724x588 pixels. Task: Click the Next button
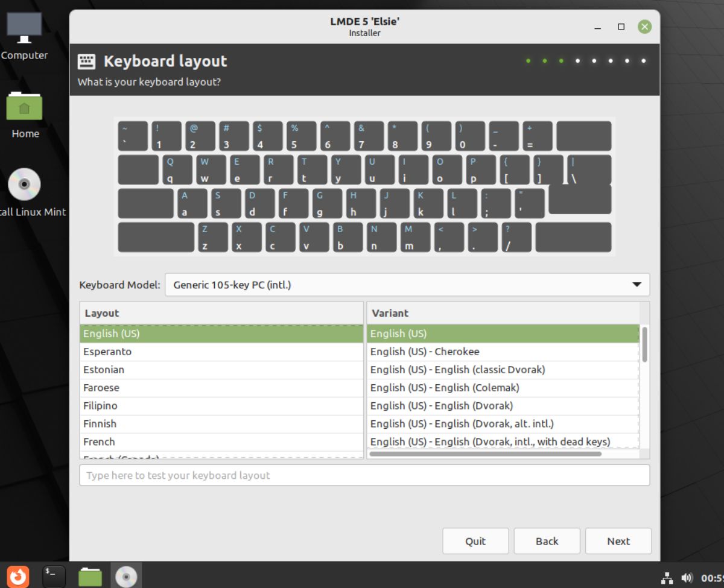tap(618, 541)
